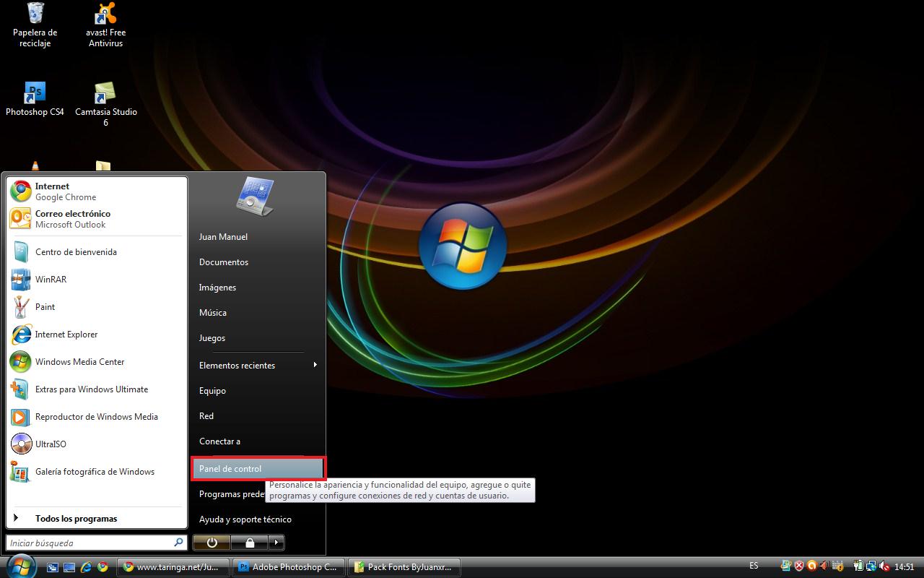Switch to Pack Fonts ByJuanxr taskbar button
This screenshot has height=578, width=924.
coord(405,567)
